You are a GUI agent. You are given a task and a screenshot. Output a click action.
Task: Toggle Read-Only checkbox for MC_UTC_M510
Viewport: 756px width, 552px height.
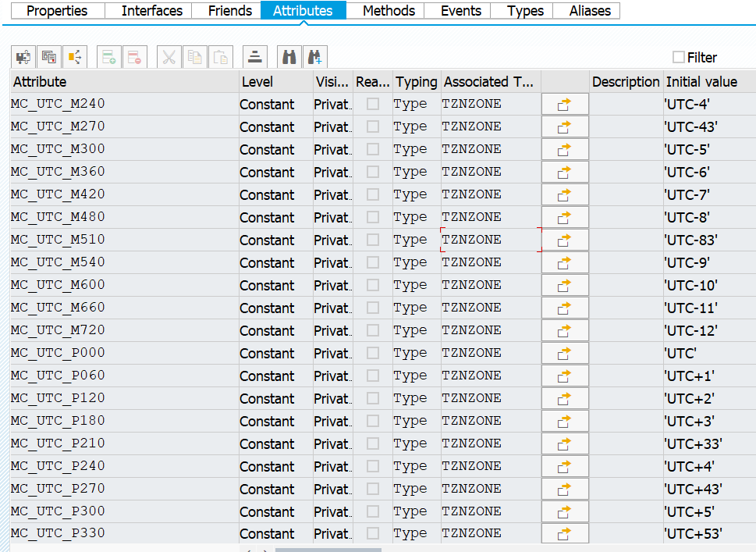[373, 240]
